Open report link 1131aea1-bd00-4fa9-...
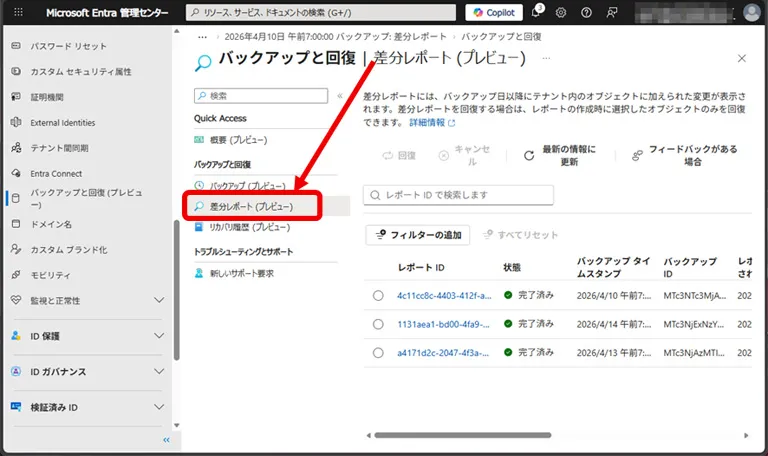768x456 pixels. pyautogui.click(x=443, y=324)
